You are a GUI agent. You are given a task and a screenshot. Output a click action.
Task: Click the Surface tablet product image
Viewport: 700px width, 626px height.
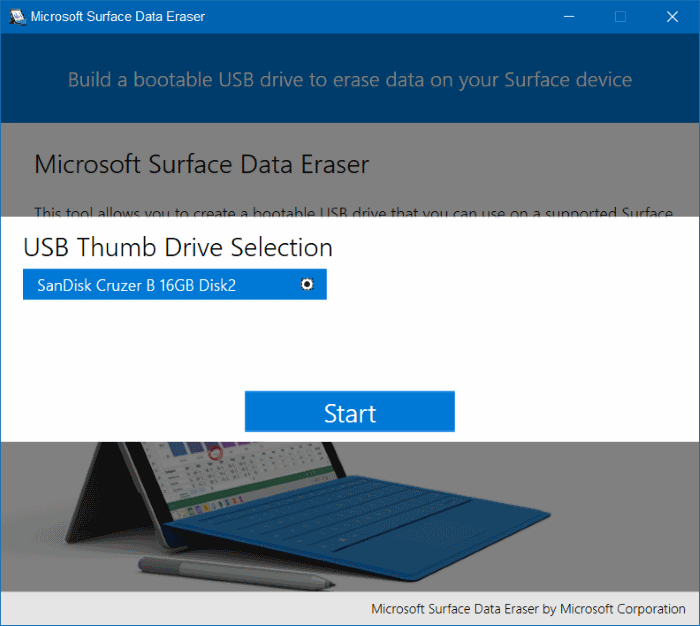[x=308, y=516]
